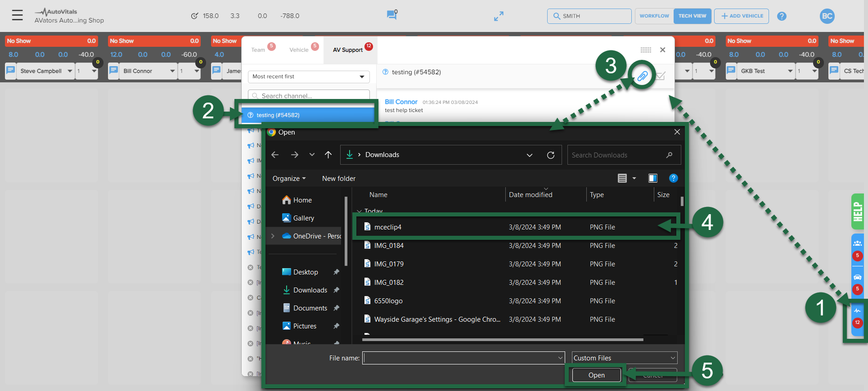Open the hamburger menu
868x391 pixels.
18,15
